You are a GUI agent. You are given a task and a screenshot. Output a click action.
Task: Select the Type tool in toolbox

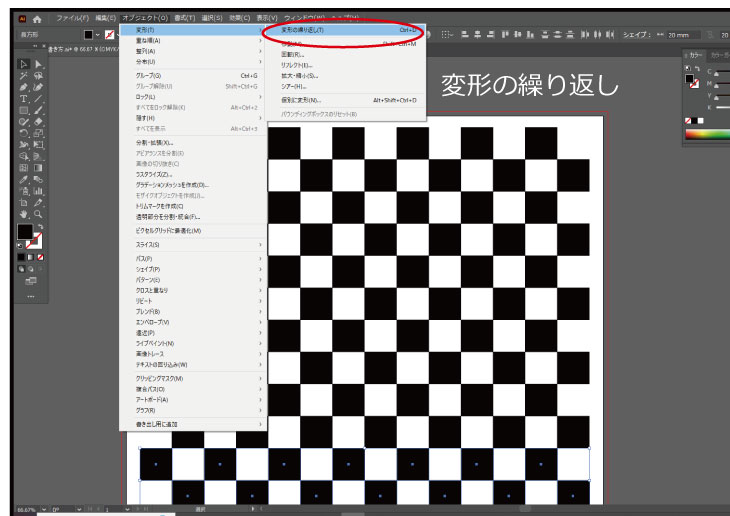click(x=24, y=98)
